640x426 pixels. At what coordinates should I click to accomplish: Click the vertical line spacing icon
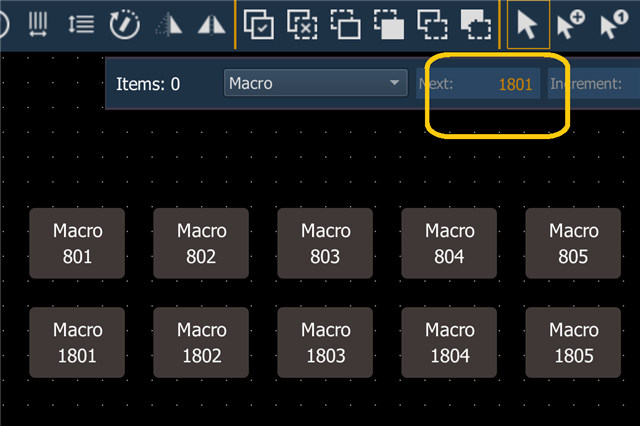tap(81, 25)
